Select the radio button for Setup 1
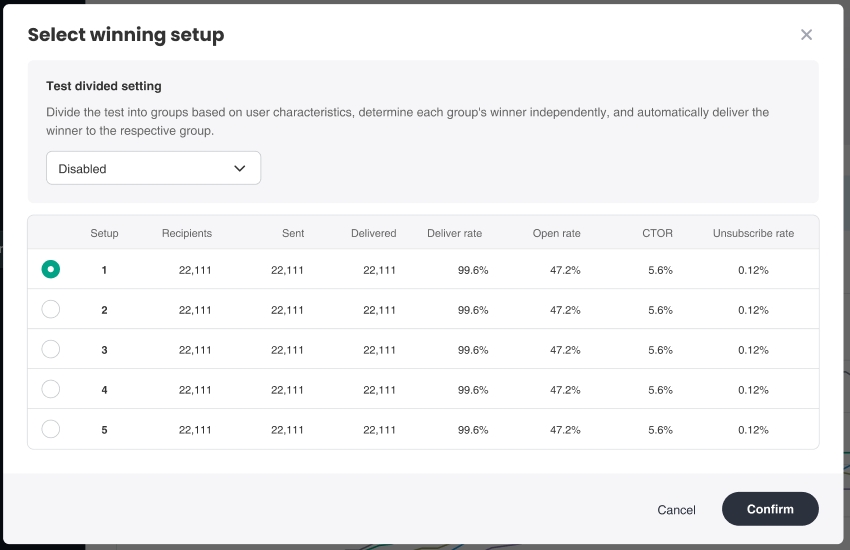 tap(51, 269)
